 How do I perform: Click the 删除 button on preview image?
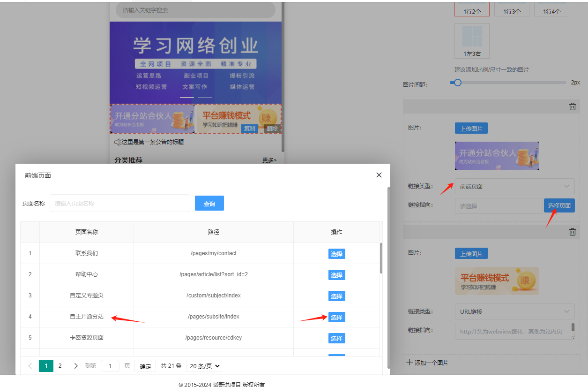pyautogui.click(x=272, y=129)
